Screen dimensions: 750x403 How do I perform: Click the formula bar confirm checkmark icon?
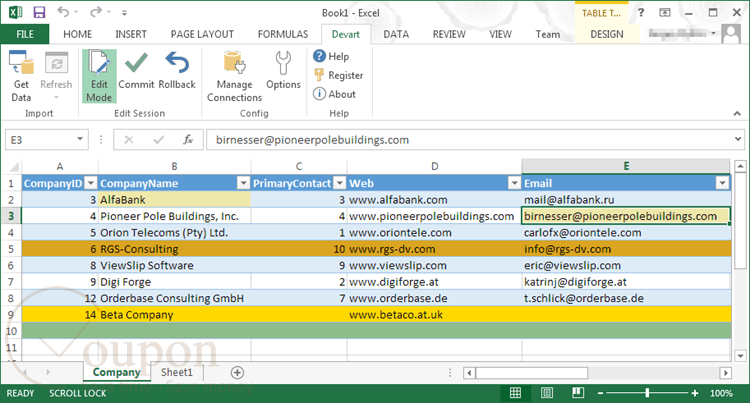coord(158,140)
